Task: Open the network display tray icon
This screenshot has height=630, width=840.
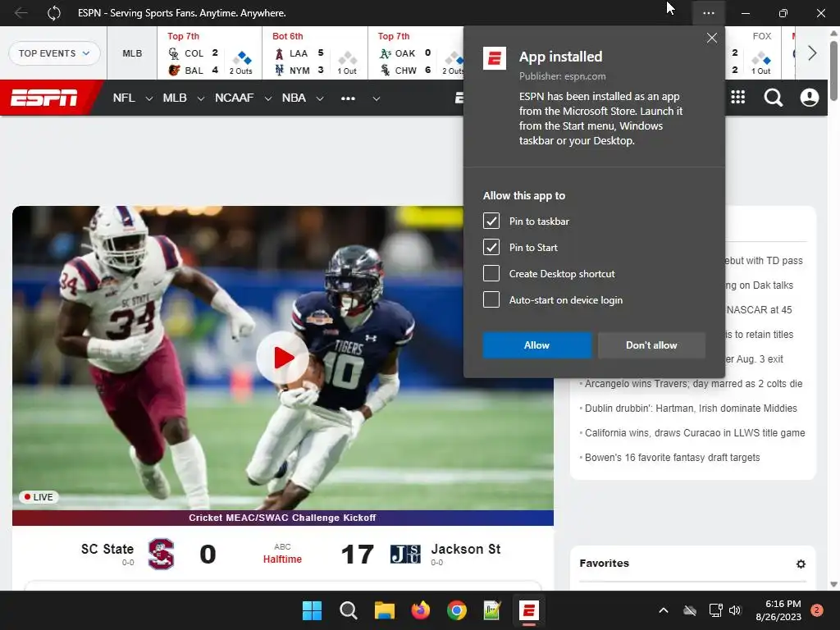Action: [x=715, y=610]
